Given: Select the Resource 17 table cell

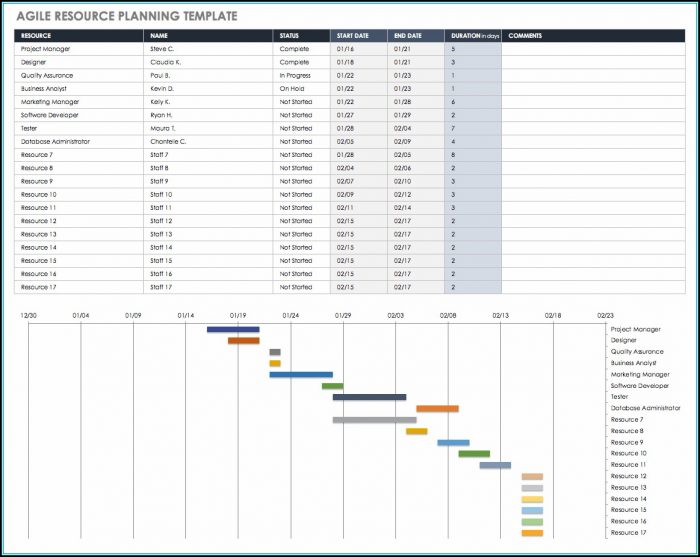Looking at the screenshot, I should 79,287.
